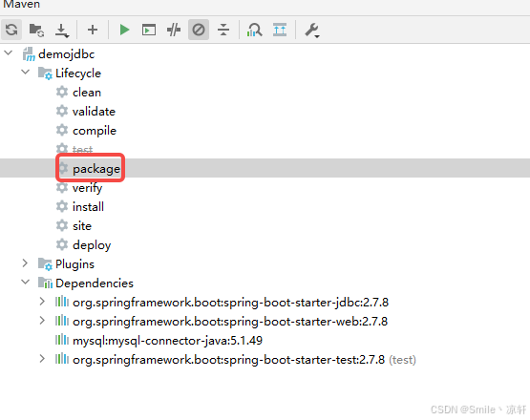
Task: Click gear icon beside validate
Action: (x=62, y=111)
